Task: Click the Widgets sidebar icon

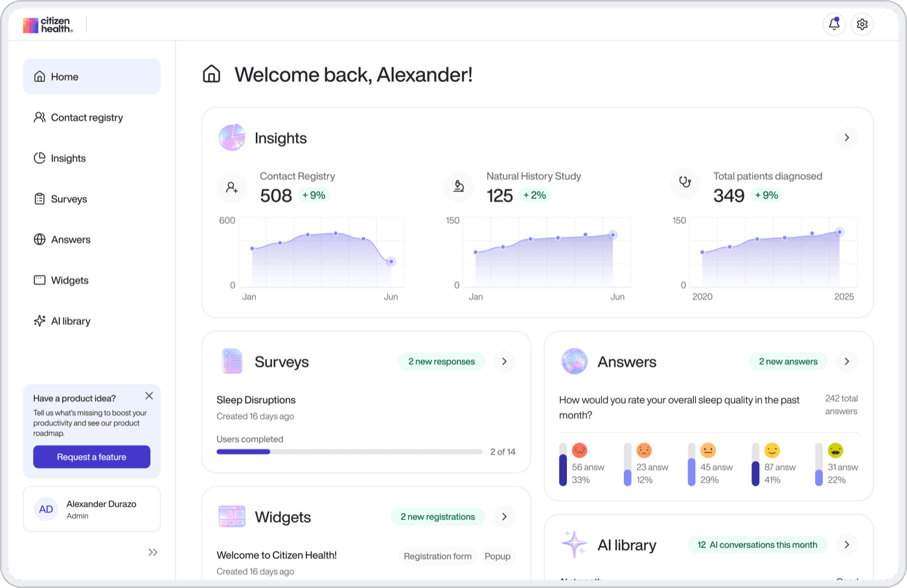Action: 40,280
